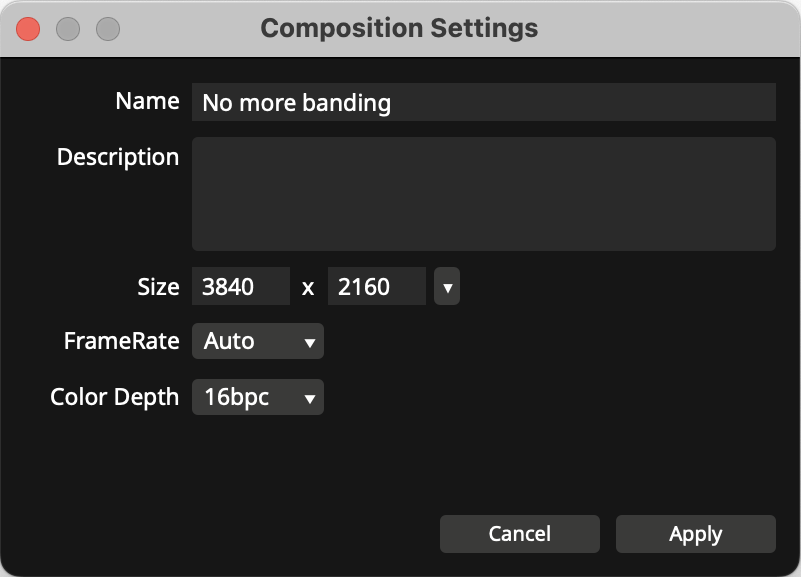Viewport: 801px width, 577px height.
Task: Open the size presets dropdown arrow
Action: 447,287
